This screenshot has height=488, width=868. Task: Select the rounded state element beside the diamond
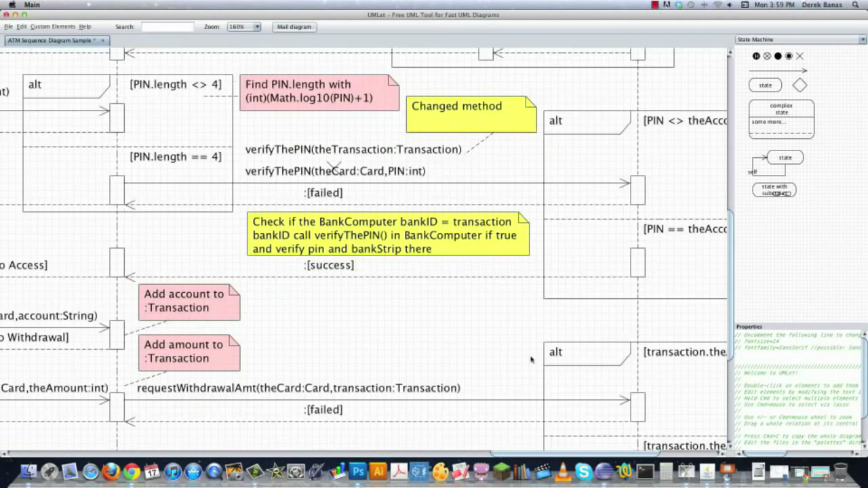[x=765, y=85]
